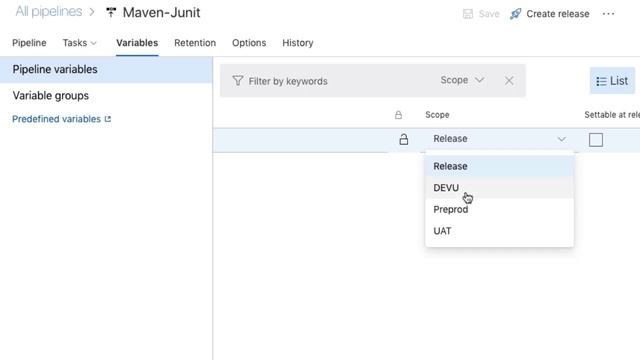Screen dimensions: 640x360
Task: Toggle the lock icon in the variable row
Action: pyautogui.click(x=404, y=139)
